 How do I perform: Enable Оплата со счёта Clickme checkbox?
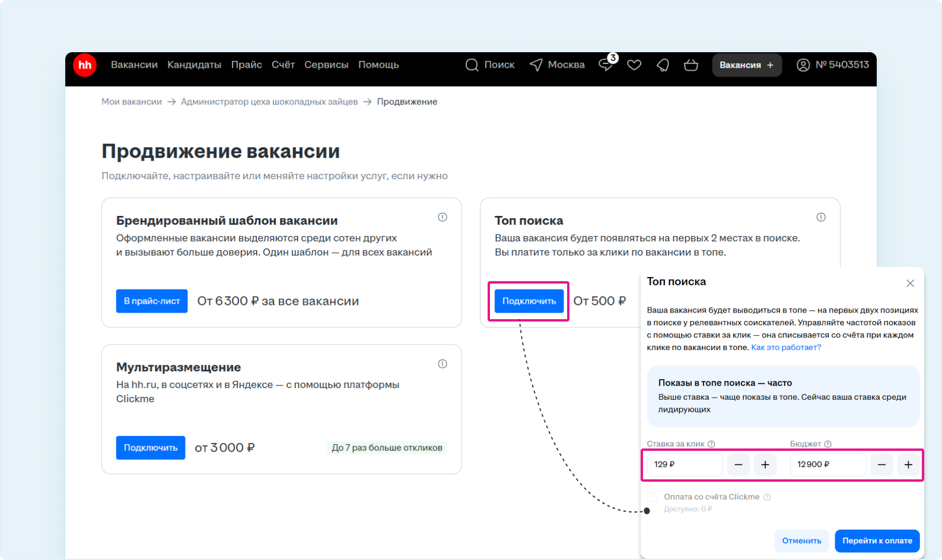click(x=653, y=497)
